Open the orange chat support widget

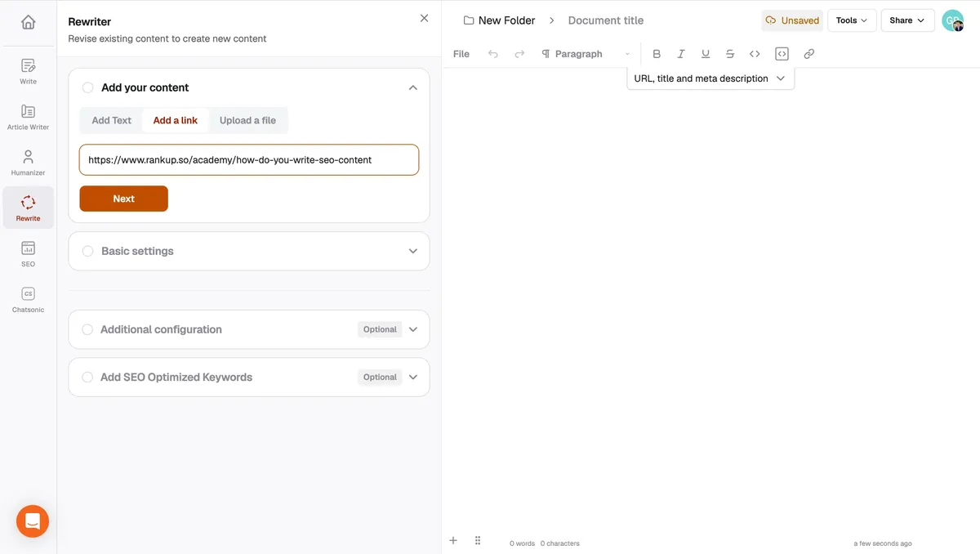tap(33, 520)
